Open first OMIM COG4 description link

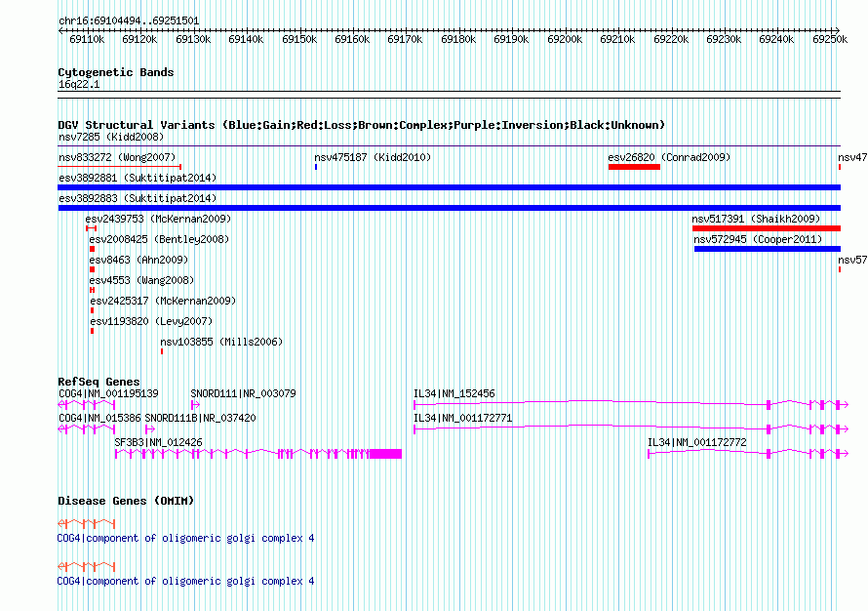pyautogui.click(x=185, y=539)
